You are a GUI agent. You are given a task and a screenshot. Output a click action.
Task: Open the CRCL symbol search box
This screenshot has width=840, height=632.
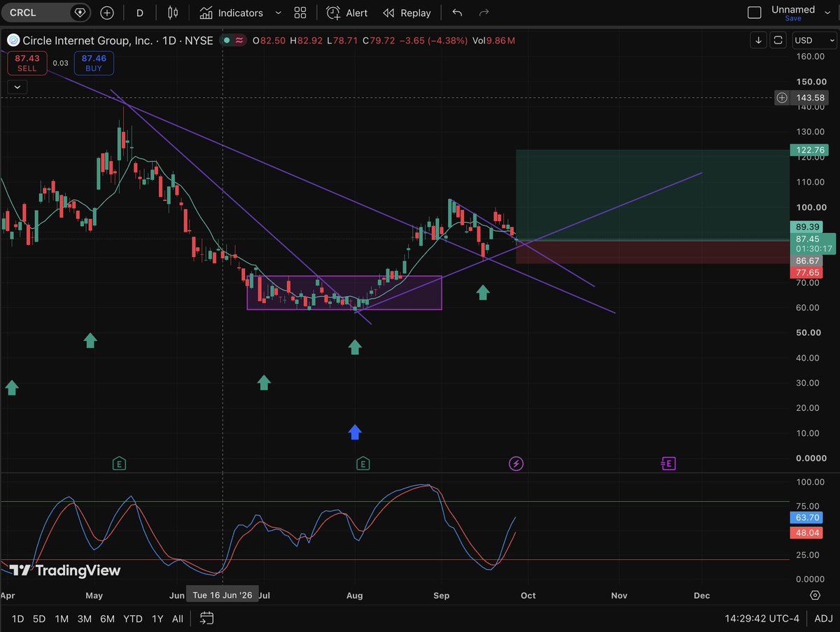(36, 13)
